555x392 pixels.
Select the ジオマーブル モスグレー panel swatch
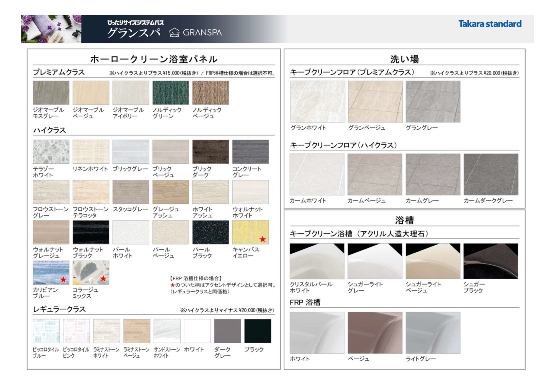pyautogui.click(x=51, y=93)
